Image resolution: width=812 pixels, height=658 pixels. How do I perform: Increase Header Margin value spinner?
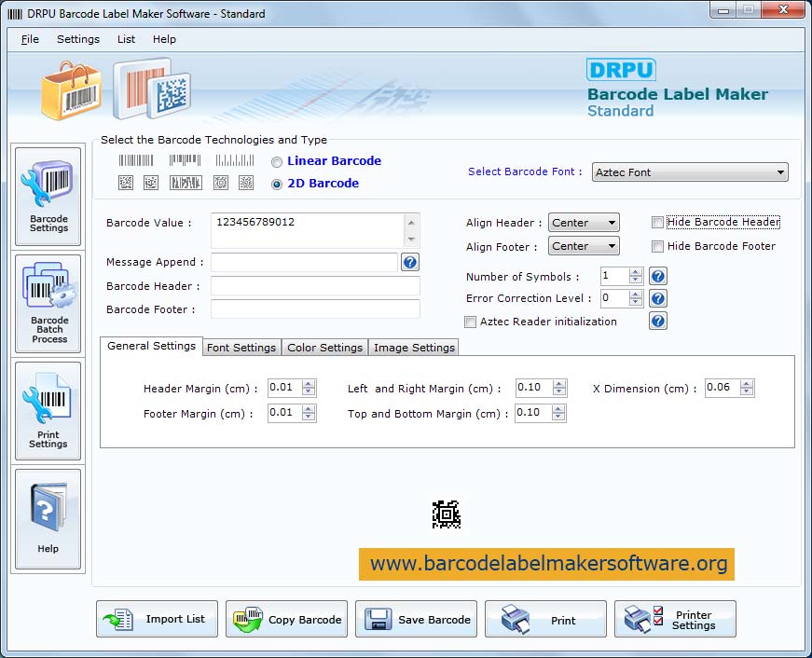[x=309, y=384]
